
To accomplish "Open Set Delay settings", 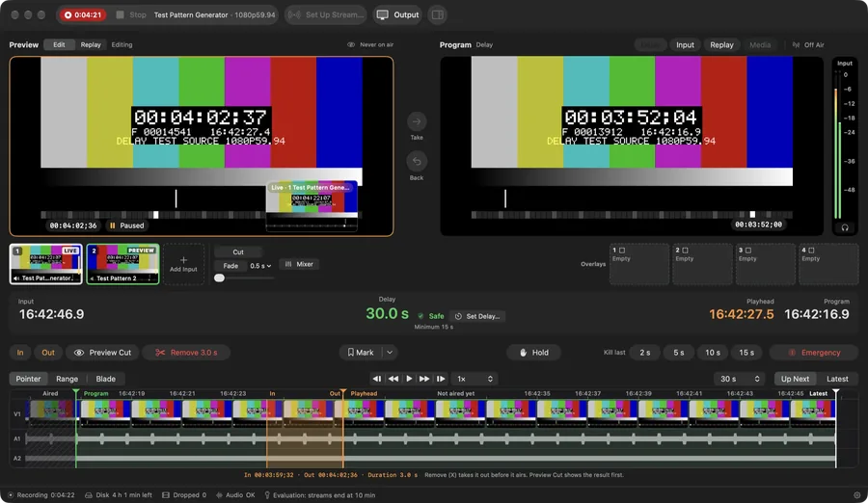I will coord(477,316).
